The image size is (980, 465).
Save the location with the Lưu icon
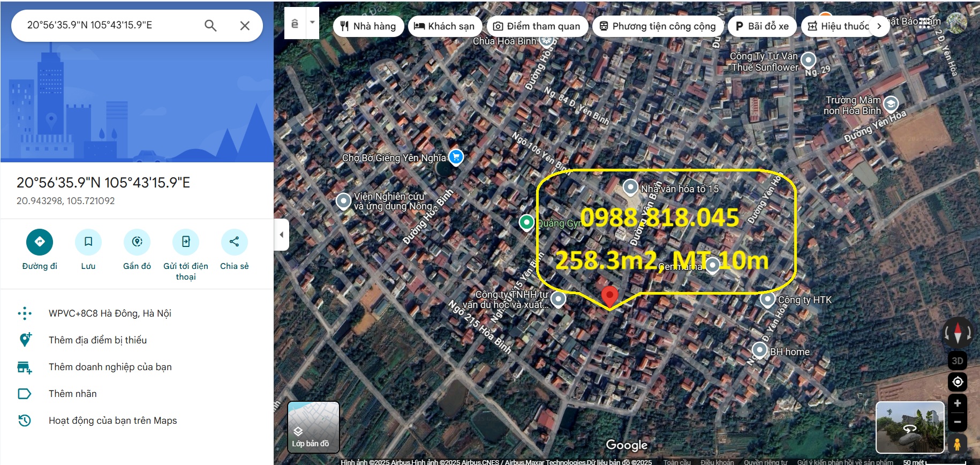click(88, 242)
